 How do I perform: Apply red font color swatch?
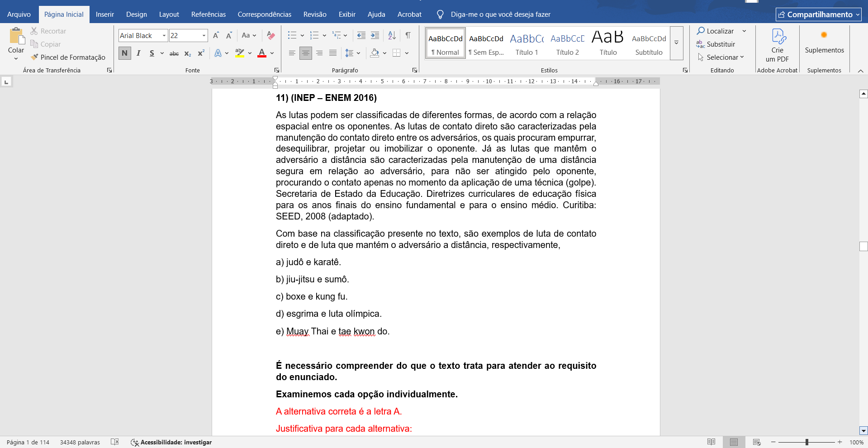click(262, 53)
